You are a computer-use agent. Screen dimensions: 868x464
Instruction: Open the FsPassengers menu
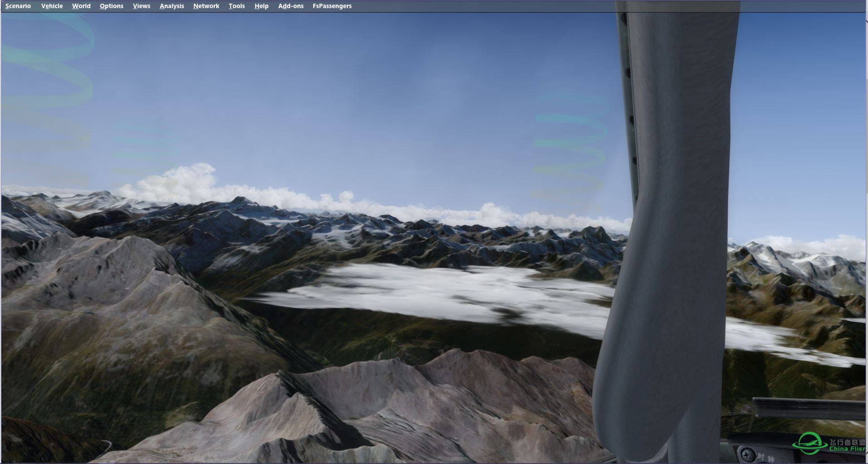click(x=332, y=6)
